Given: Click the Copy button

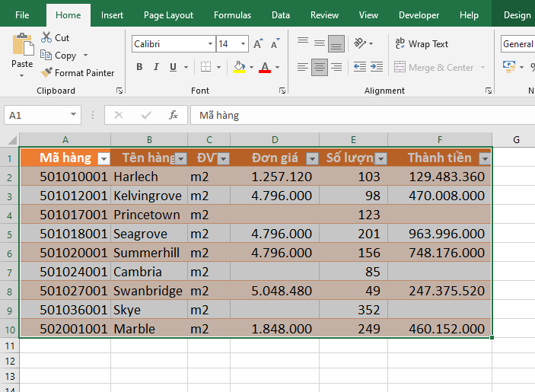Looking at the screenshot, I should tap(59, 56).
